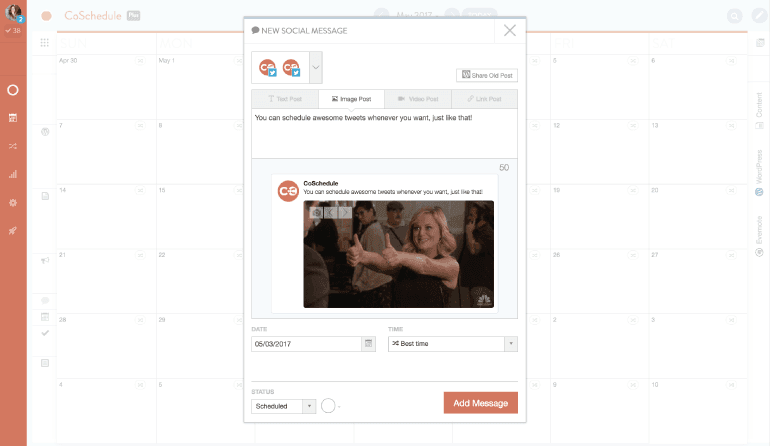Switch to the Image Post tab
770x446 pixels.
[352, 99]
